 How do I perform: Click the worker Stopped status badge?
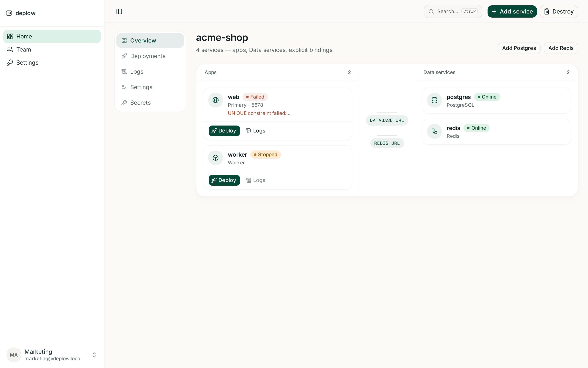tap(265, 155)
